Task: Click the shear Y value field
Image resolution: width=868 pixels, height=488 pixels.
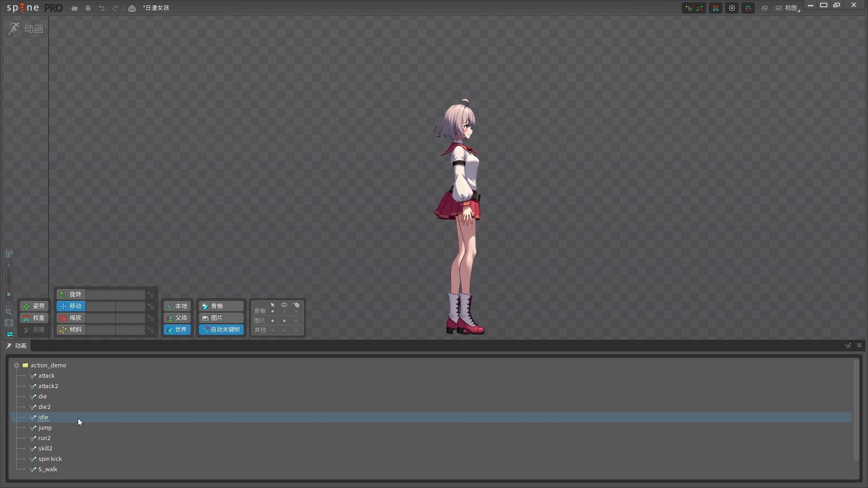Action: coord(130,330)
